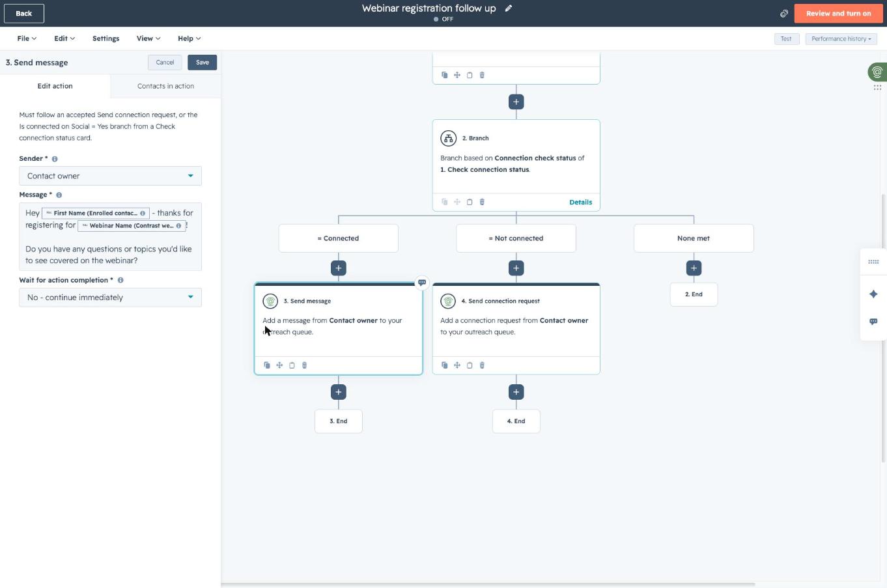Click info icon in Webinar Name token
The width and height of the screenshot is (887, 588).
178,226
